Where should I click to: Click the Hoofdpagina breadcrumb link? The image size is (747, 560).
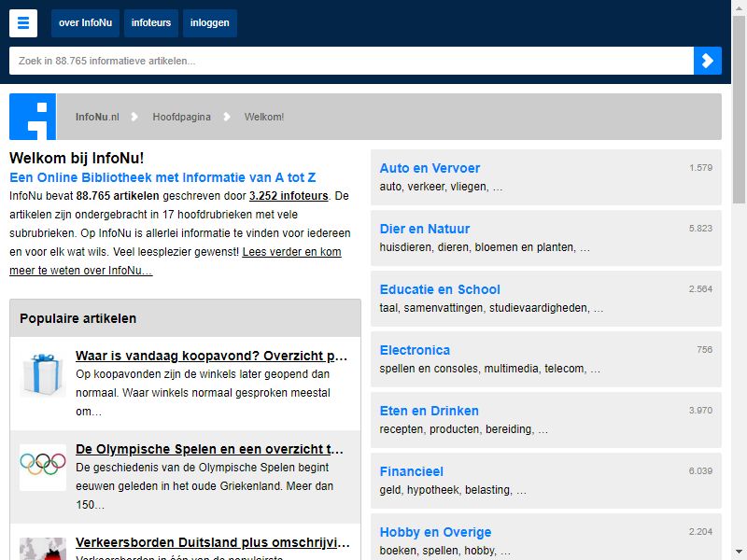coord(181,117)
